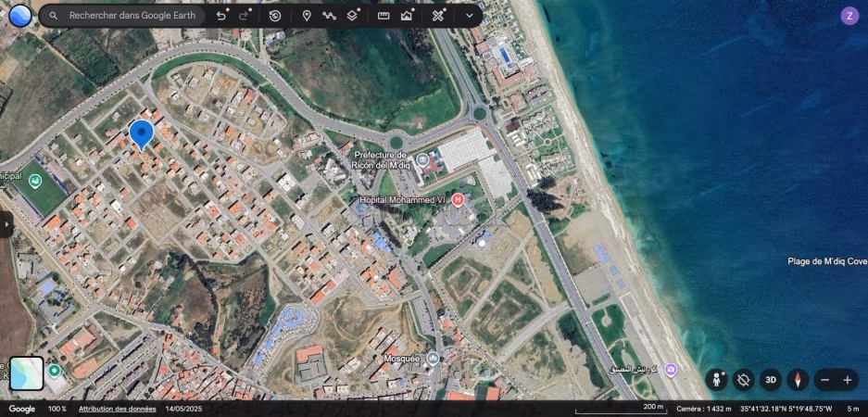
Task: Select the draw path or polygon tool
Action: [330, 16]
